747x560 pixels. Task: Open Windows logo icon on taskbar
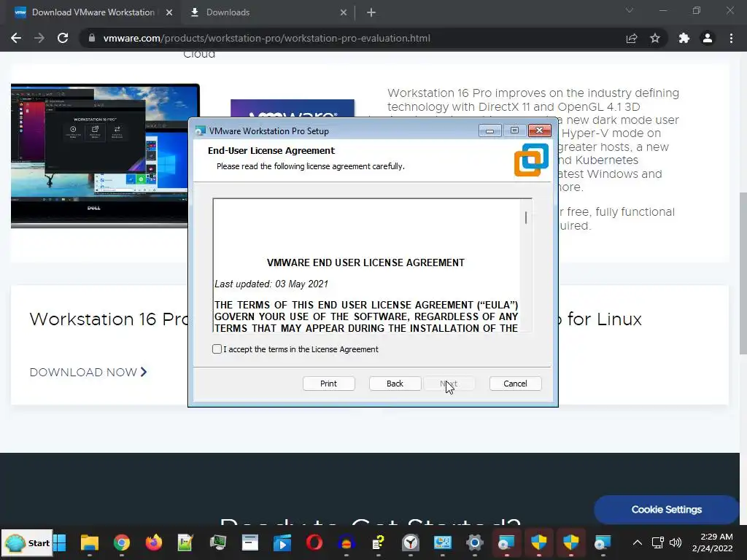pos(60,542)
